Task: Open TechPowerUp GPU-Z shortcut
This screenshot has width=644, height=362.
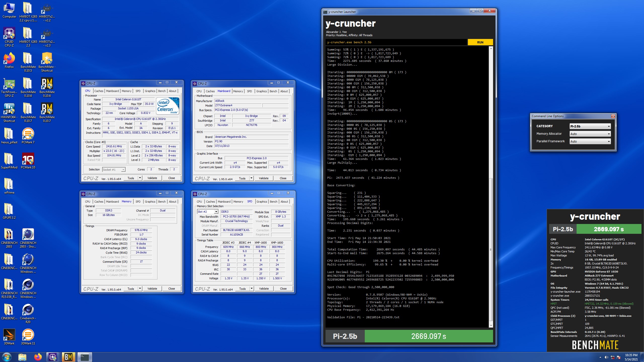Action: [x=9, y=87]
